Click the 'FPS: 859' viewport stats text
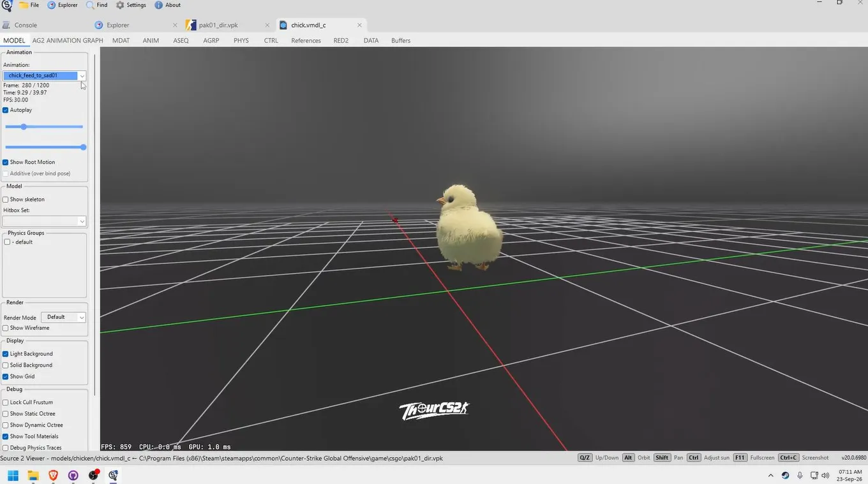The width and height of the screenshot is (868, 484). click(116, 447)
